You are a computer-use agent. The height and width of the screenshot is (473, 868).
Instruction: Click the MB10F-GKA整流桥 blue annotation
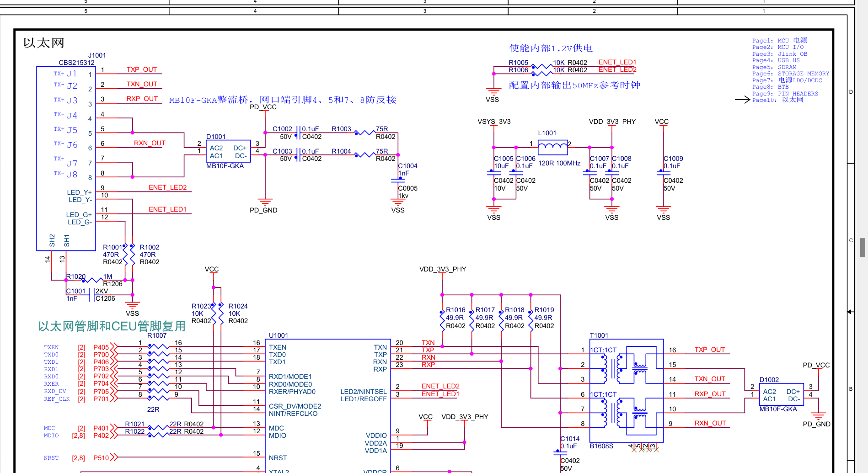coord(283,100)
